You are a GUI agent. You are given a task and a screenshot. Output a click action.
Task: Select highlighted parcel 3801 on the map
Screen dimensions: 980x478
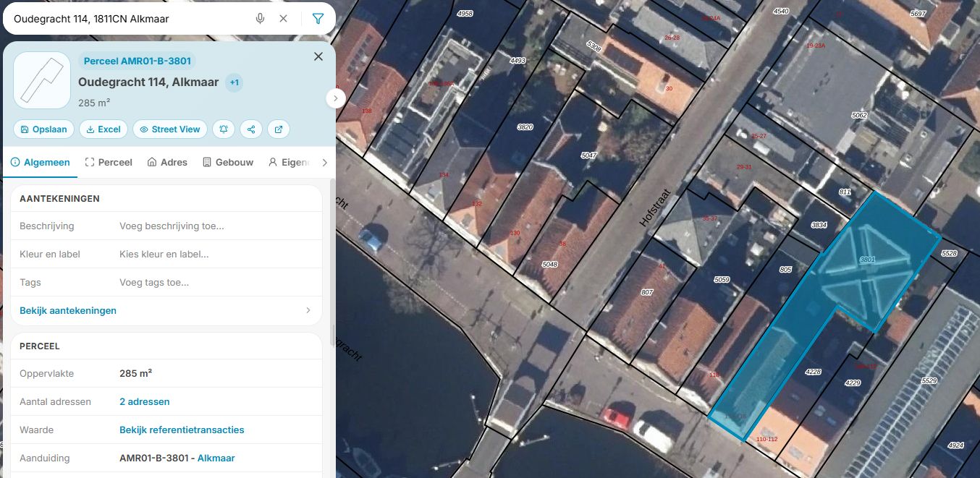(868, 259)
